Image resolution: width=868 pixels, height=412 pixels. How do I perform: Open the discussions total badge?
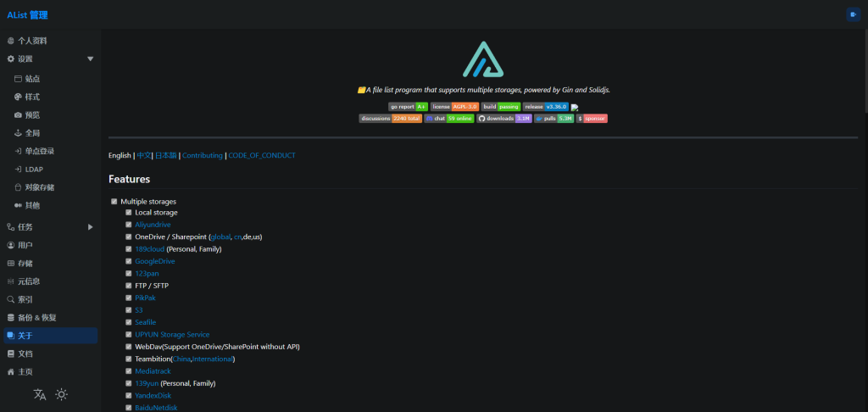pyautogui.click(x=390, y=119)
